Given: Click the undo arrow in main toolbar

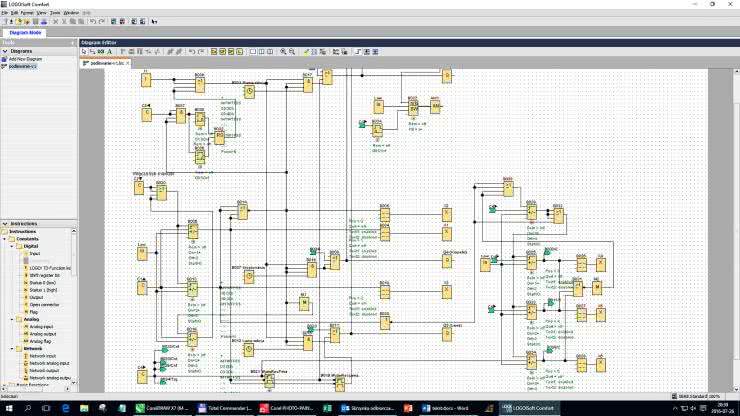Looking at the screenshot, I should click(x=92, y=21).
